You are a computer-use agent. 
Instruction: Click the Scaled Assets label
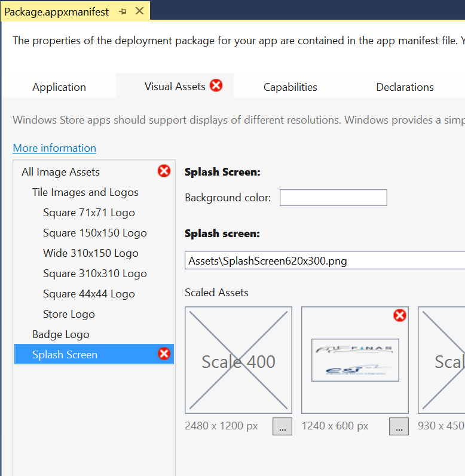click(x=216, y=293)
